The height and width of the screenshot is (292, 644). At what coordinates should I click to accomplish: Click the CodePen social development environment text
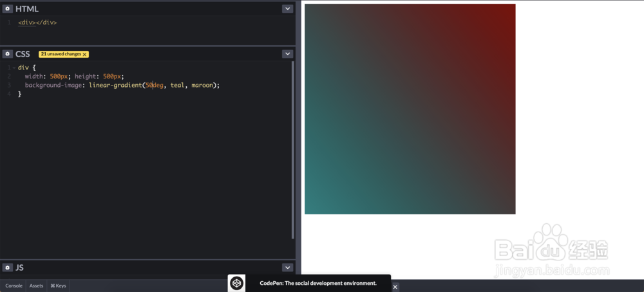tap(318, 283)
